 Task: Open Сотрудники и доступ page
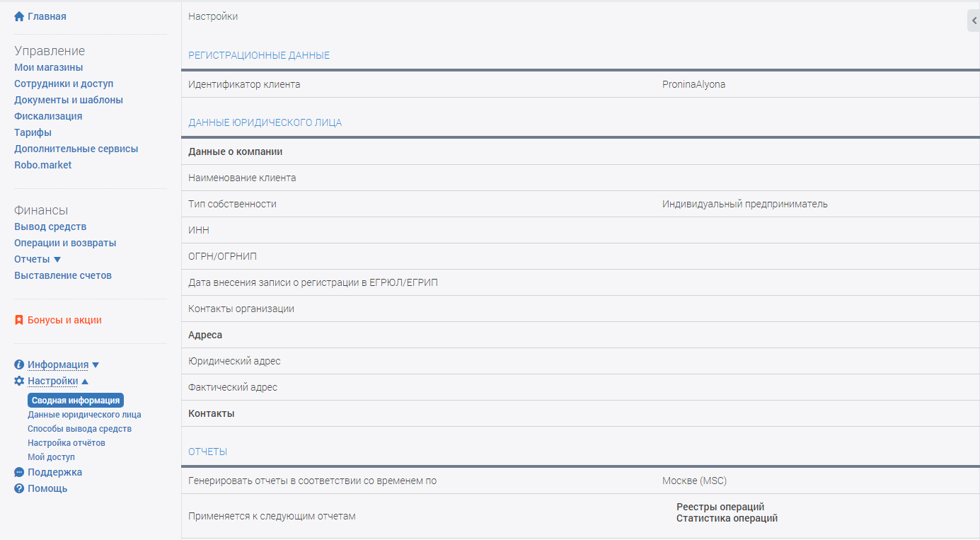coord(64,84)
